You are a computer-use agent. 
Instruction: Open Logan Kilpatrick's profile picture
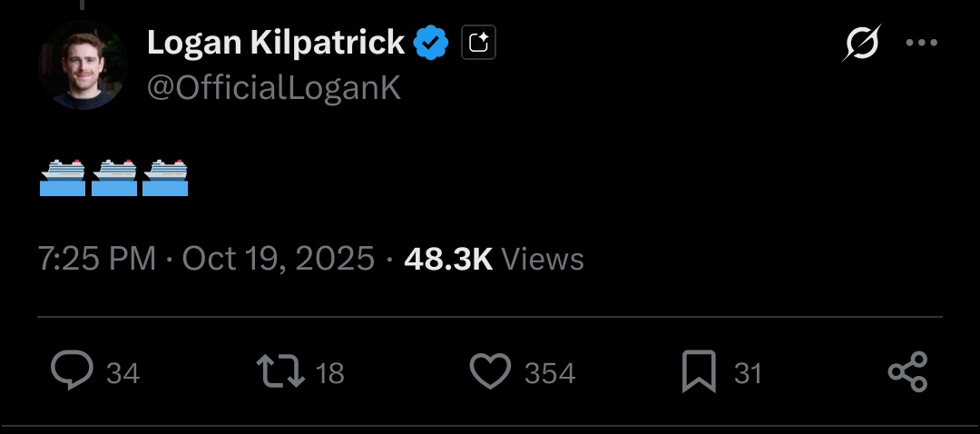click(82, 66)
